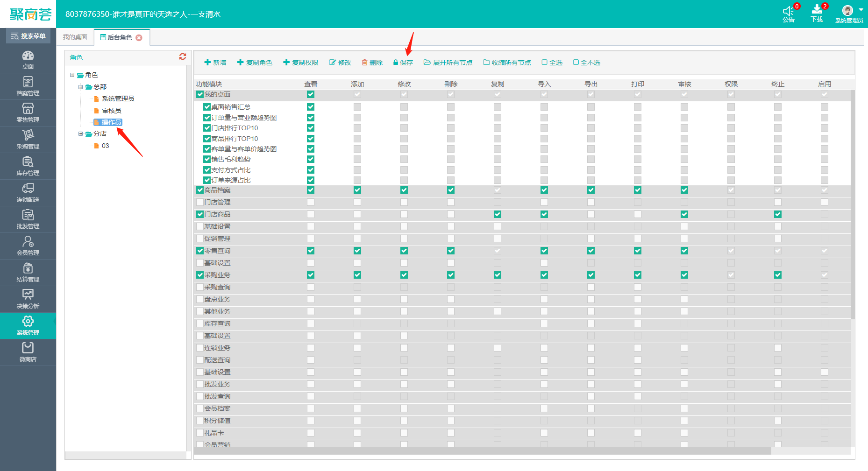Screen dimensions: 868x471
Task: Check the 盘点业务 module checkbox
Action: point(200,299)
